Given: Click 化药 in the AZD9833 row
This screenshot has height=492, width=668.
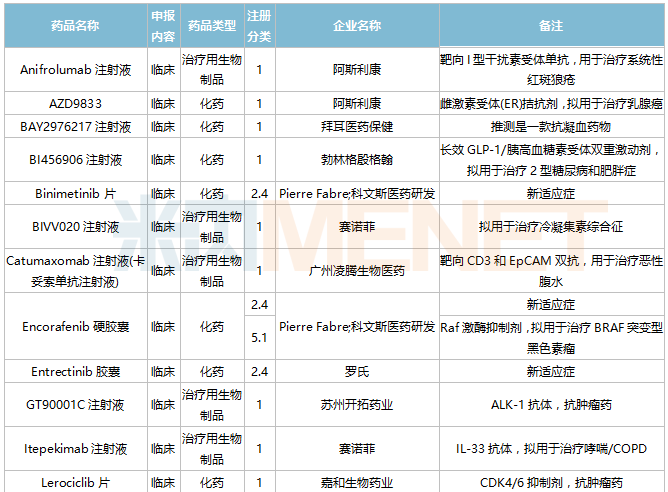Looking at the screenshot, I should (212, 103).
